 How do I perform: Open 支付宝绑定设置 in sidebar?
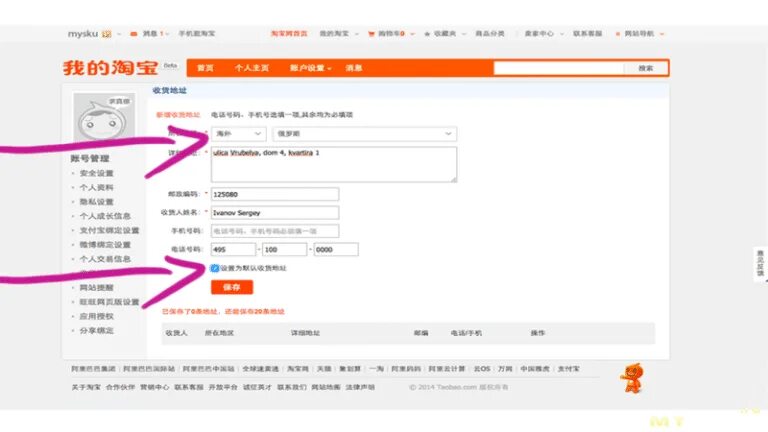tap(110, 230)
